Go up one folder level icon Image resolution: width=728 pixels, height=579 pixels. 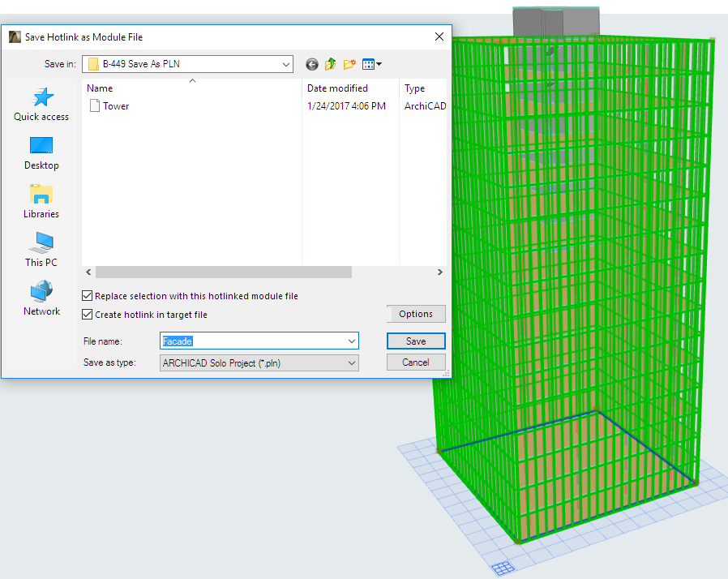click(331, 64)
